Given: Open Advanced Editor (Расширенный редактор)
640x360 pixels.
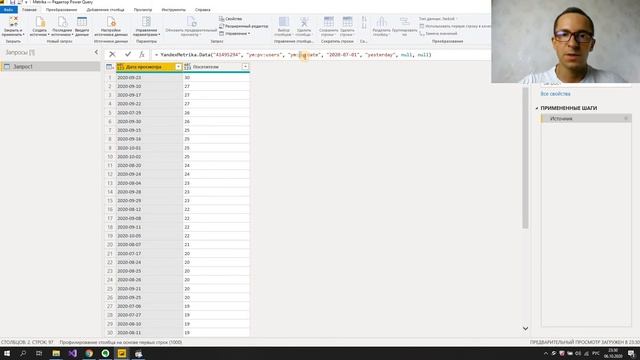Looking at the screenshot, I should click(x=244, y=26).
